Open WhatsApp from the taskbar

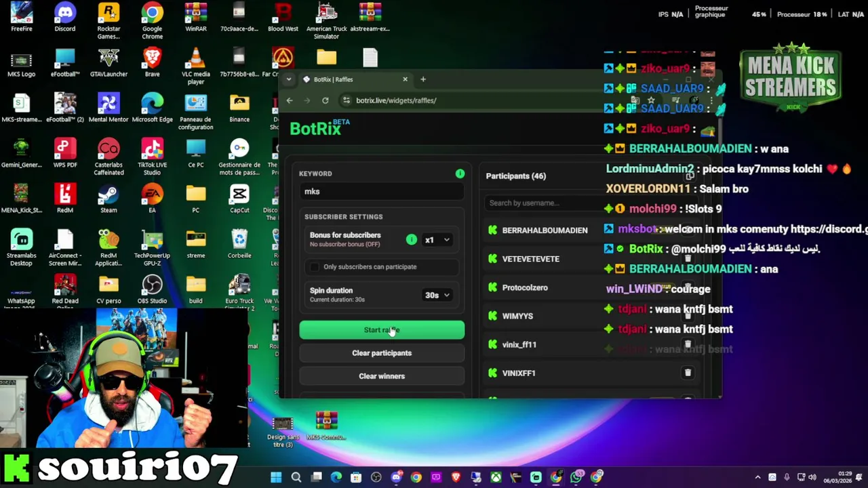tap(576, 477)
